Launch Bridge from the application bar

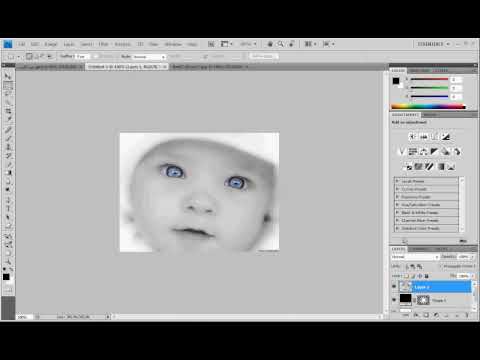[211, 44]
